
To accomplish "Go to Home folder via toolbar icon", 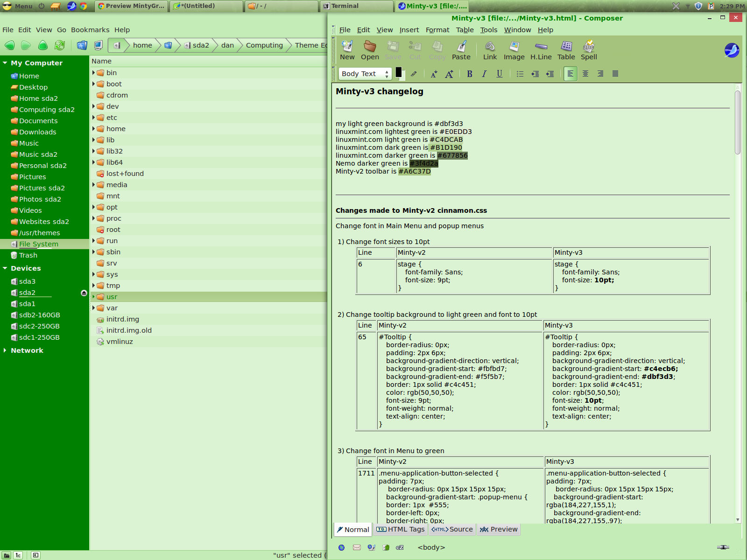I will point(82,45).
